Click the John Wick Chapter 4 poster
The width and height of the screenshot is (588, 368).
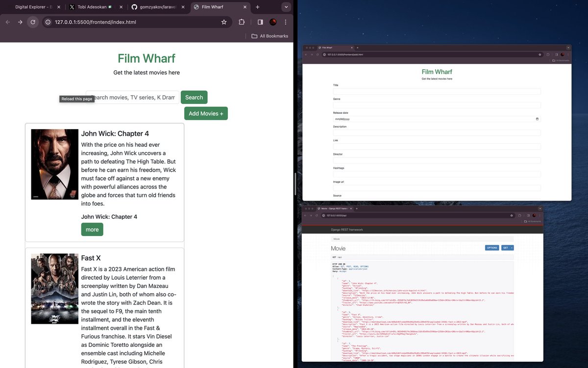coord(54,164)
